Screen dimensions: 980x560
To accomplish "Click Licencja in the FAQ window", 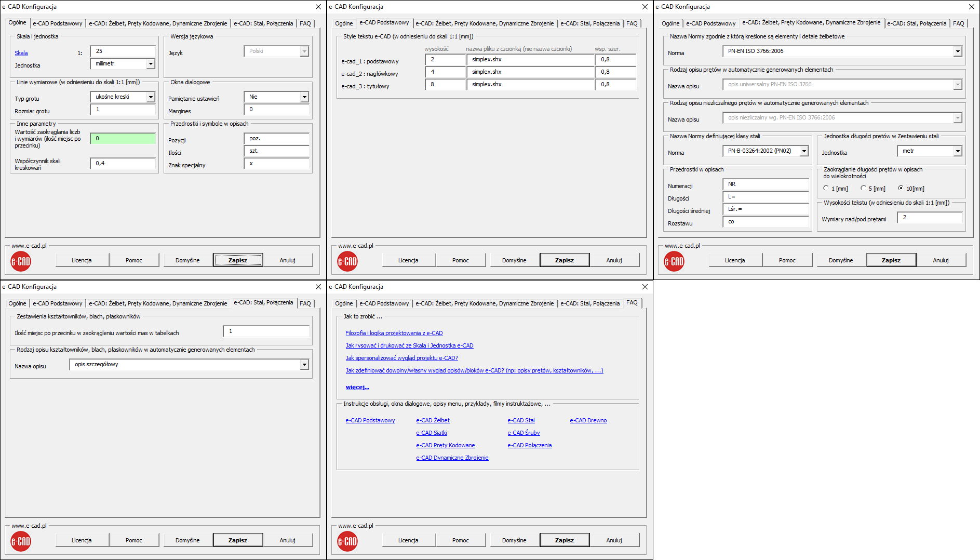I will coord(408,540).
